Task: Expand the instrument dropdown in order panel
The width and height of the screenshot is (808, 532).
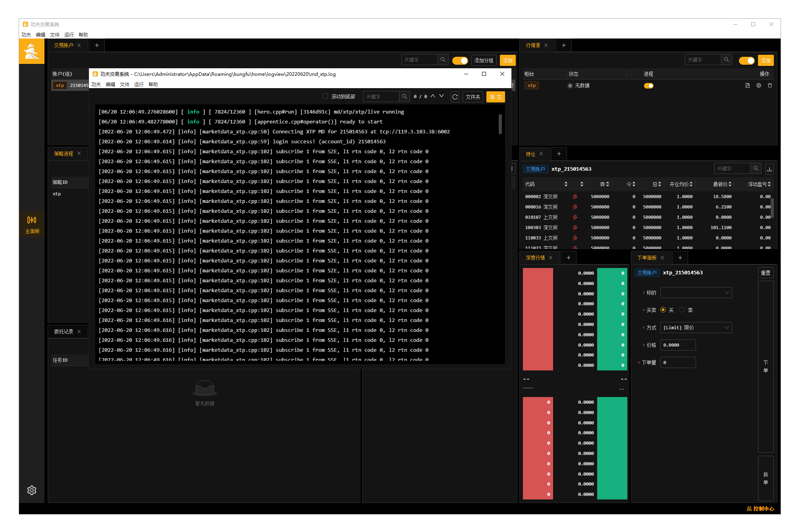Action: click(x=696, y=293)
